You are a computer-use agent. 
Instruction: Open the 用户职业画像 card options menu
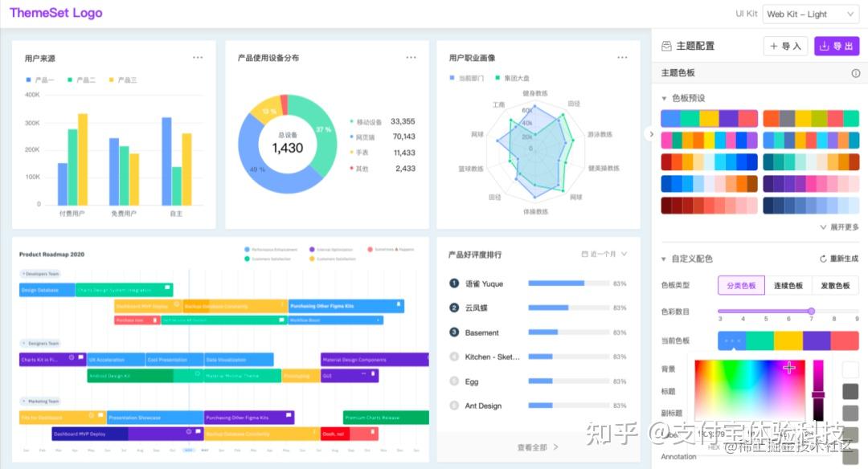pos(623,57)
